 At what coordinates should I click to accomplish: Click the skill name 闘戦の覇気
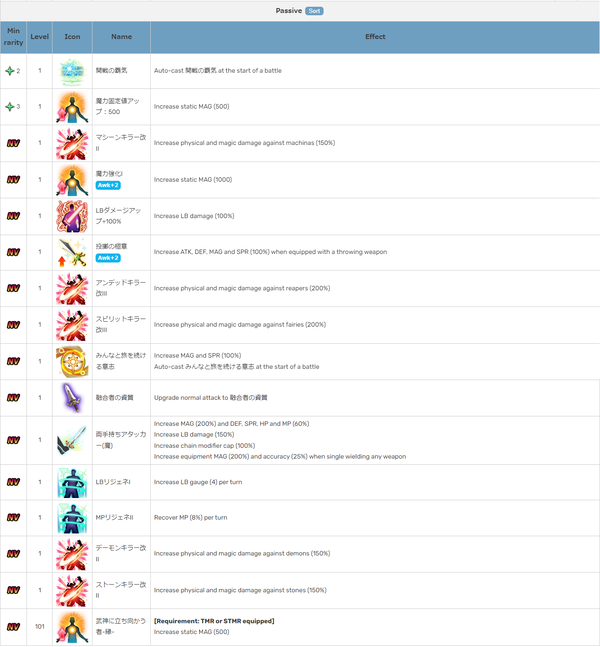111,71
